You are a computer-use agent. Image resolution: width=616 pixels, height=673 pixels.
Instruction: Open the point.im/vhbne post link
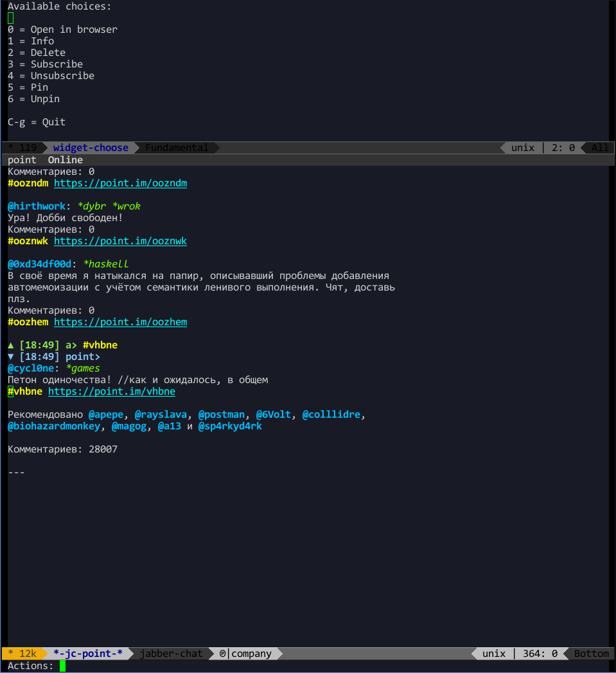click(111, 391)
